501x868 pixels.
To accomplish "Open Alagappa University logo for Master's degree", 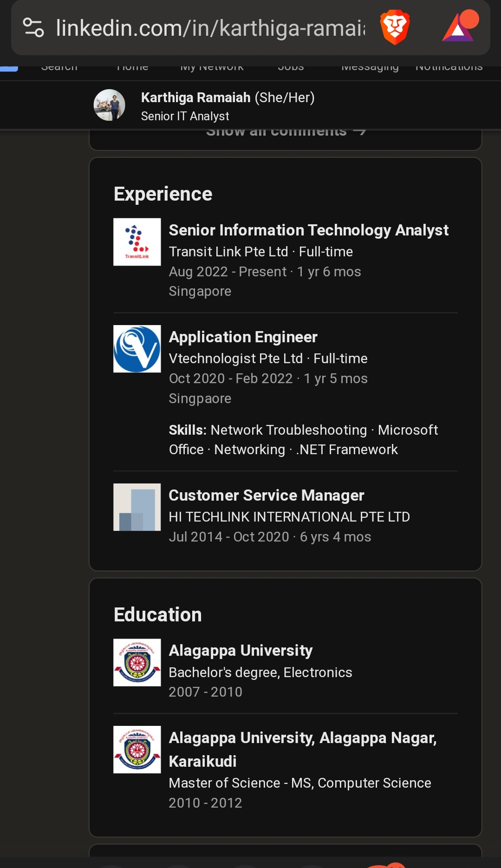I will click(137, 750).
